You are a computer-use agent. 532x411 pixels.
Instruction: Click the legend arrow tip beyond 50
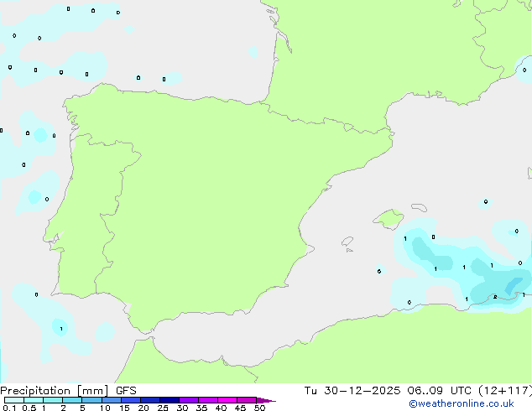click(x=266, y=400)
